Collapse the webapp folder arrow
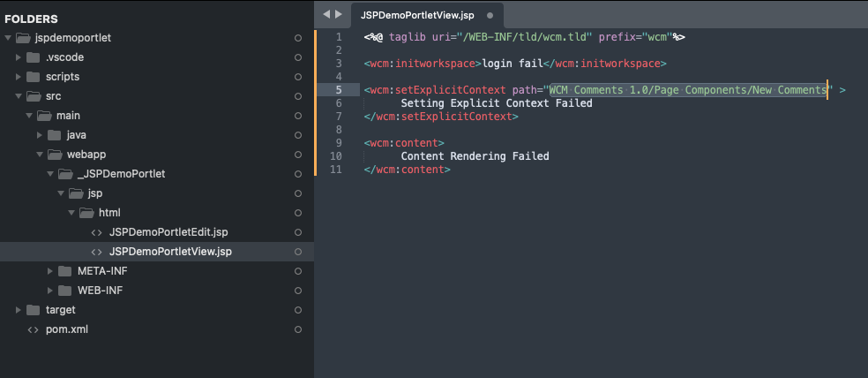 [x=40, y=155]
